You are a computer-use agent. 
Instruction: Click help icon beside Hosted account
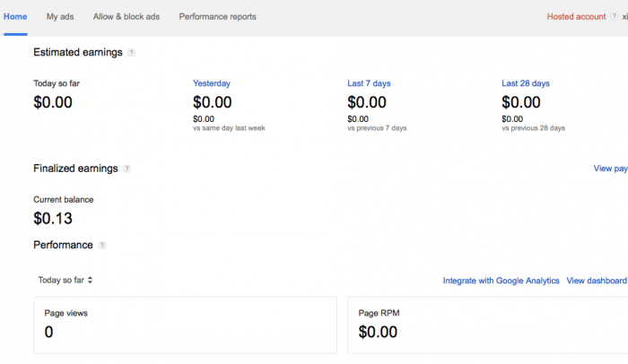pyautogui.click(x=614, y=17)
